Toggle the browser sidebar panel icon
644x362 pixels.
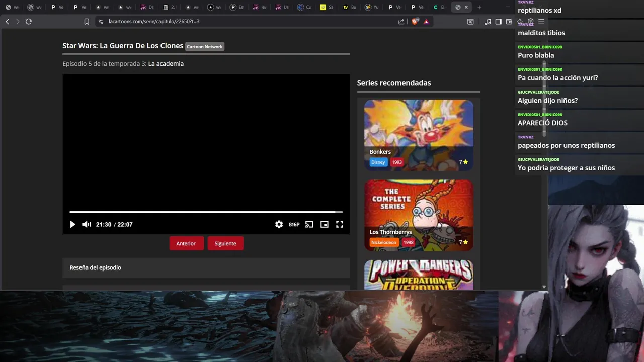click(x=498, y=22)
